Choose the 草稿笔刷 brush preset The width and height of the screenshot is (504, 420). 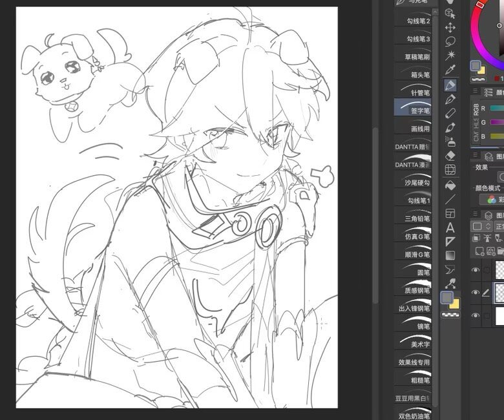(413, 53)
